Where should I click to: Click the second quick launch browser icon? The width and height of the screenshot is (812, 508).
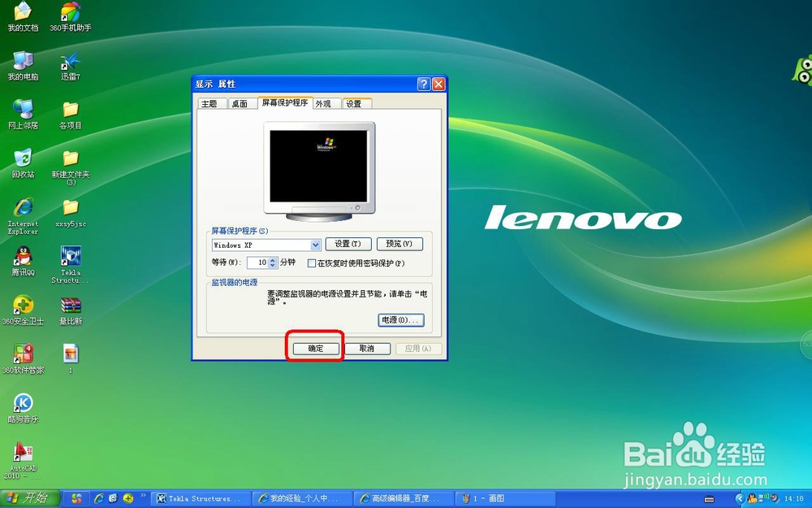click(x=113, y=498)
